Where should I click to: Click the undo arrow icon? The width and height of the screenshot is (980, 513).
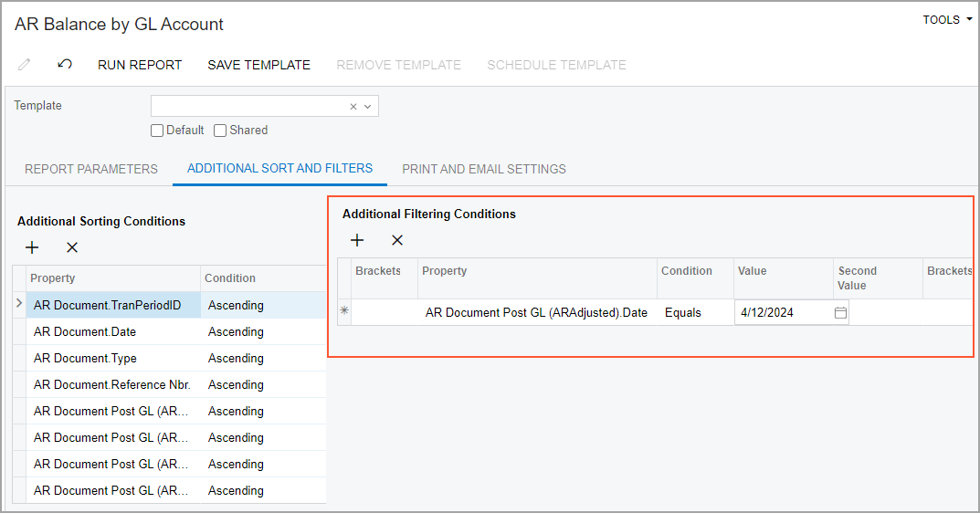[x=65, y=65]
